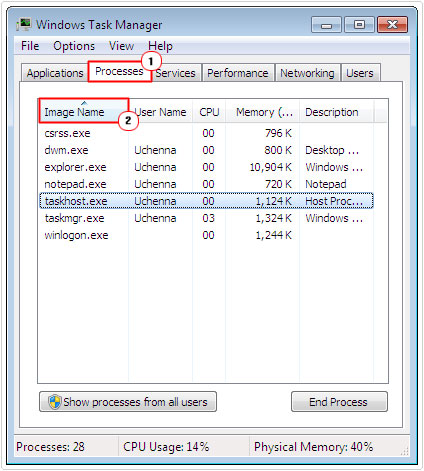Click Show processes from all users
Screen dimensions: 424x471
coord(128,402)
